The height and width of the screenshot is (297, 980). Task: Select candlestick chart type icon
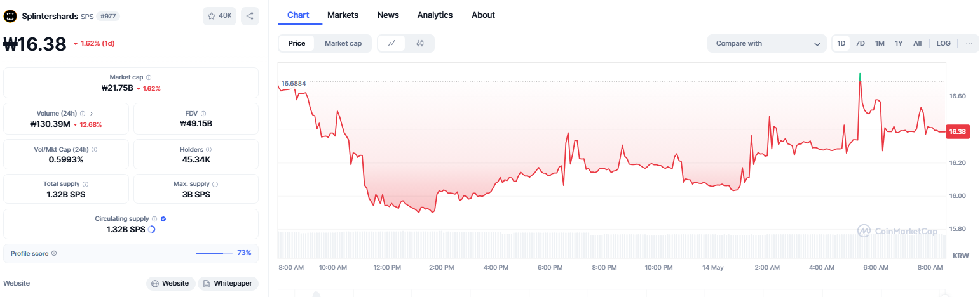420,43
